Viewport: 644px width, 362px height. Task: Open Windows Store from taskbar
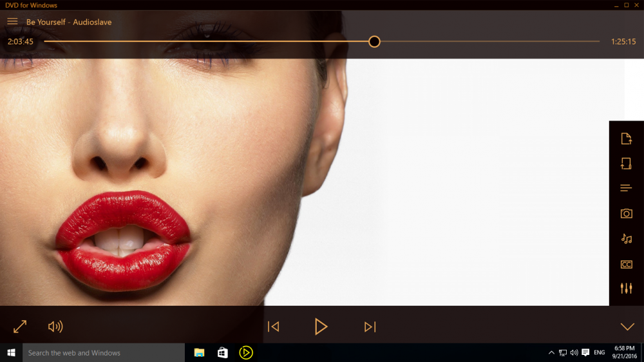click(223, 352)
